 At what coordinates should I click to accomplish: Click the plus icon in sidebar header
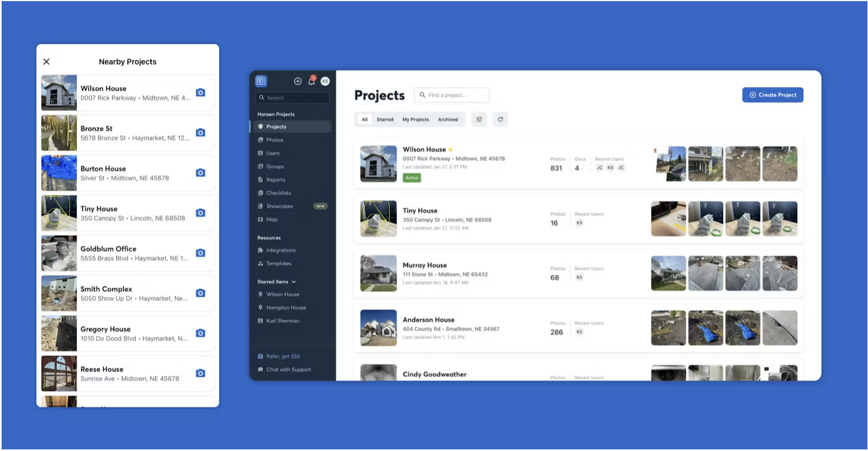[x=298, y=81]
